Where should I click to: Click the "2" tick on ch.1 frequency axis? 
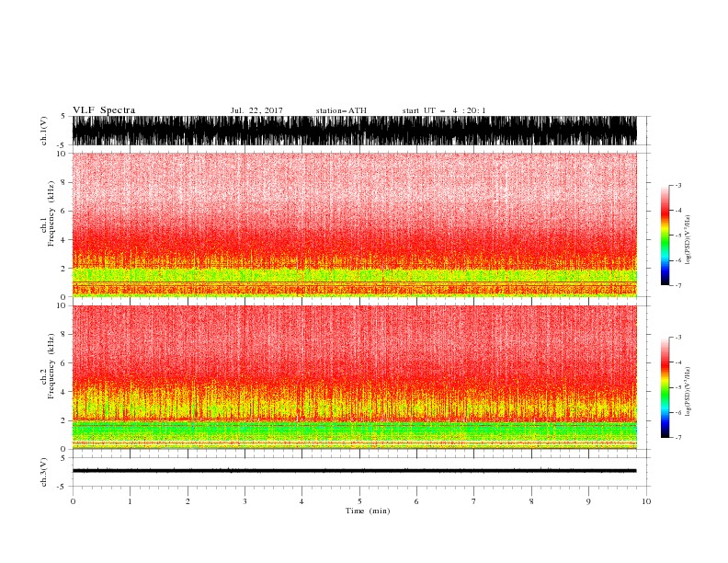coord(63,269)
